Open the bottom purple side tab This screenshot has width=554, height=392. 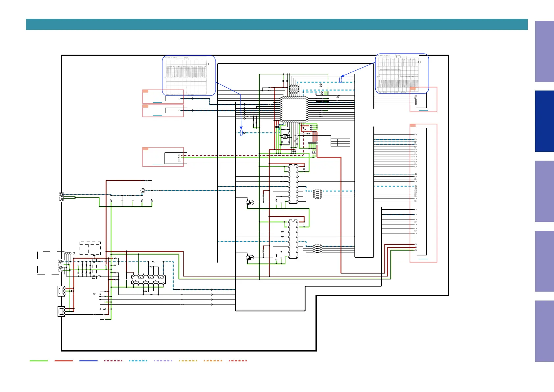544,331
